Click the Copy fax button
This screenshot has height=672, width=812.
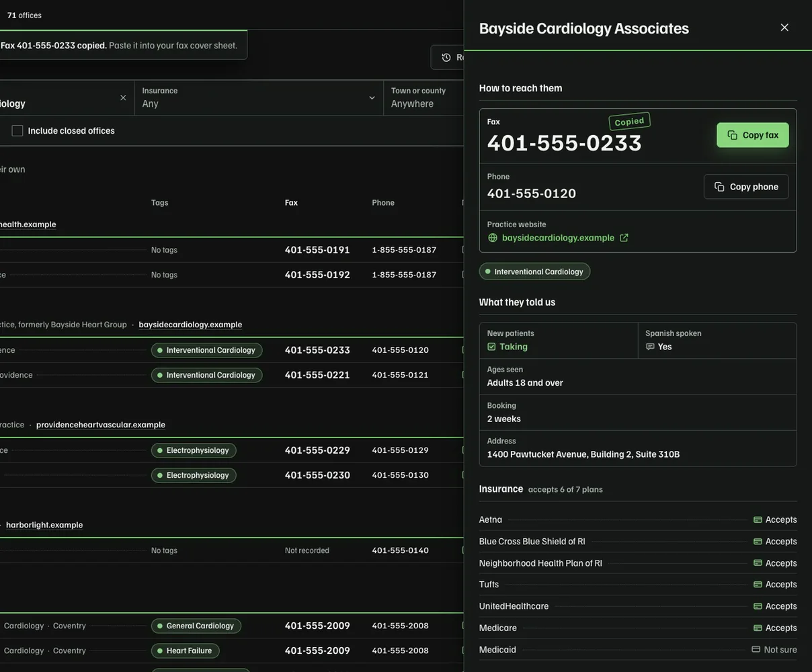click(x=753, y=135)
